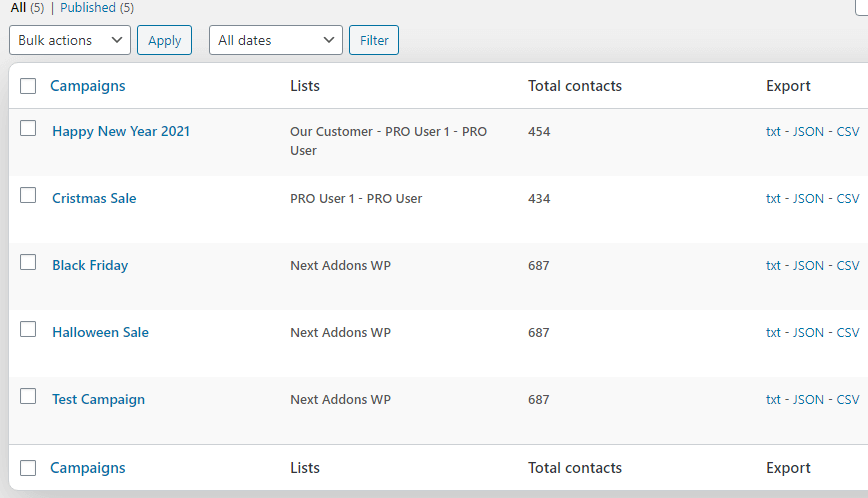Export Happy New Year 2021 as txt

coord(773,132)
